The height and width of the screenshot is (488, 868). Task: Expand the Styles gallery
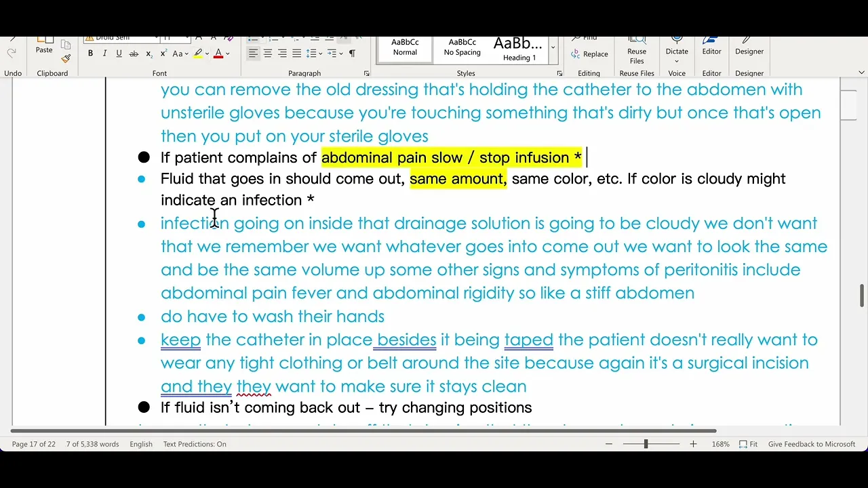(553, 47)
